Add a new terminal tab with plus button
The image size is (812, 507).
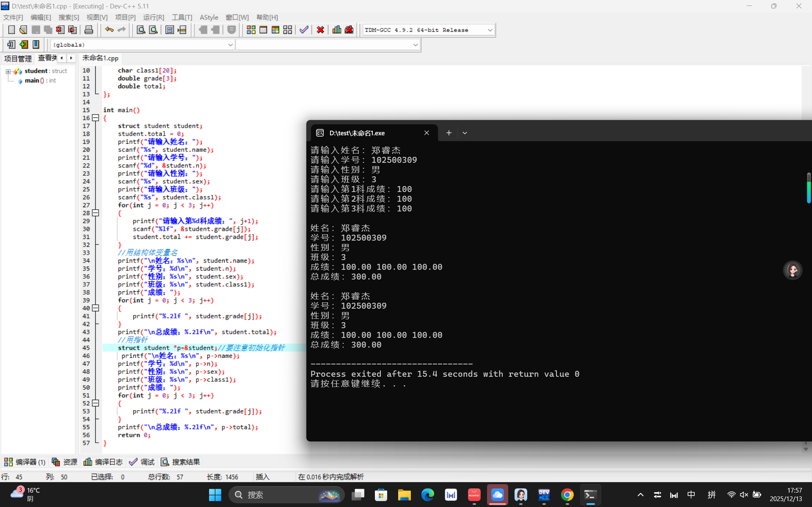tap(449, 133)
